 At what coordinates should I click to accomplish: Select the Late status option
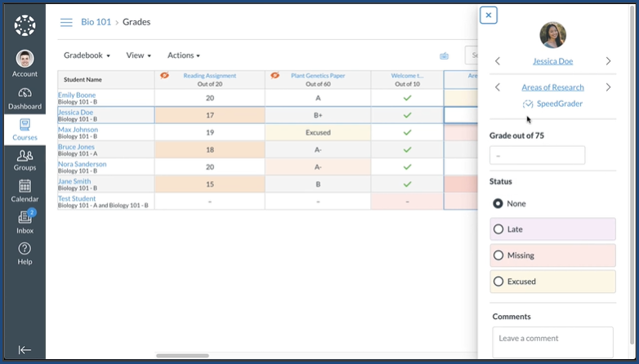[552, 229]
